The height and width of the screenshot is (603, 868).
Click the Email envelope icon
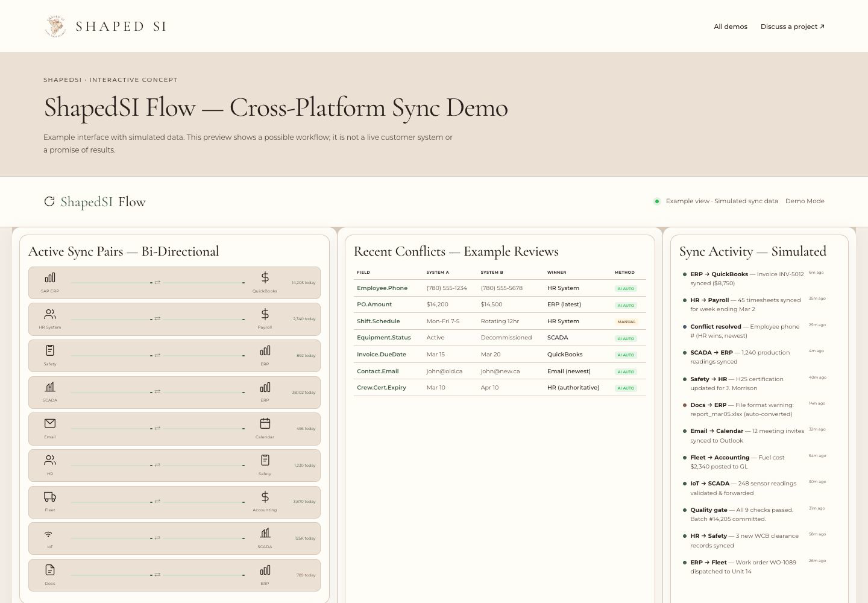click(50, 423)
